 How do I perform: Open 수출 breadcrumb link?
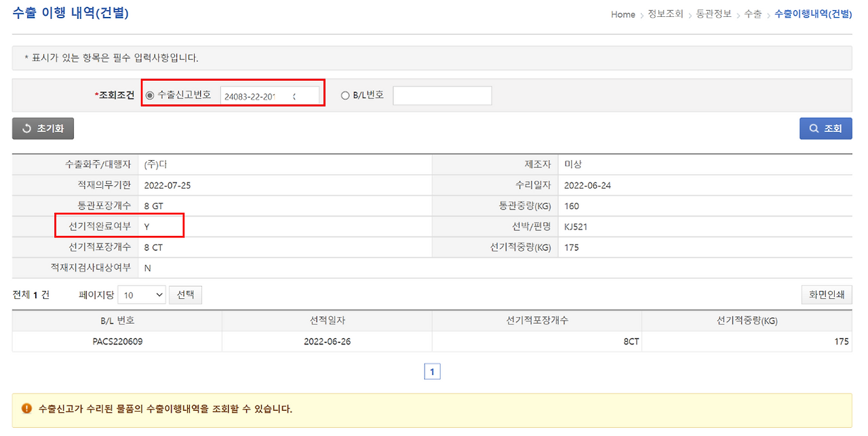753,14
